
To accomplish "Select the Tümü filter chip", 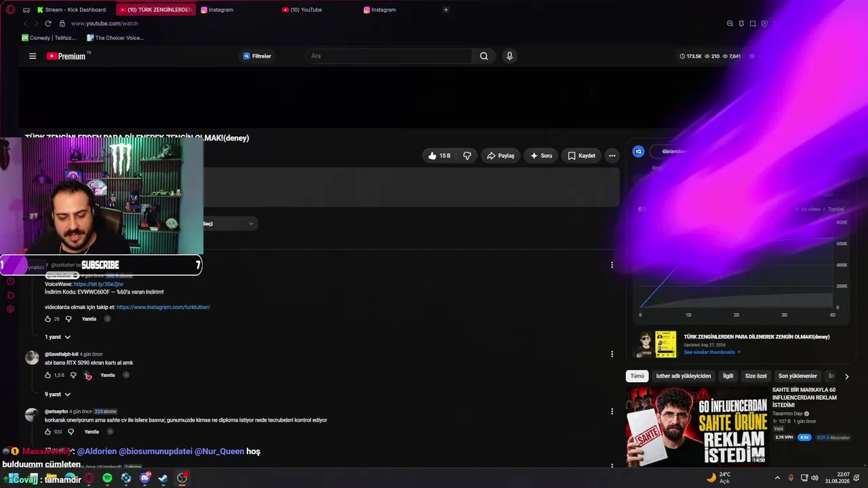I will pyautogui.click(x=637, y=376).
